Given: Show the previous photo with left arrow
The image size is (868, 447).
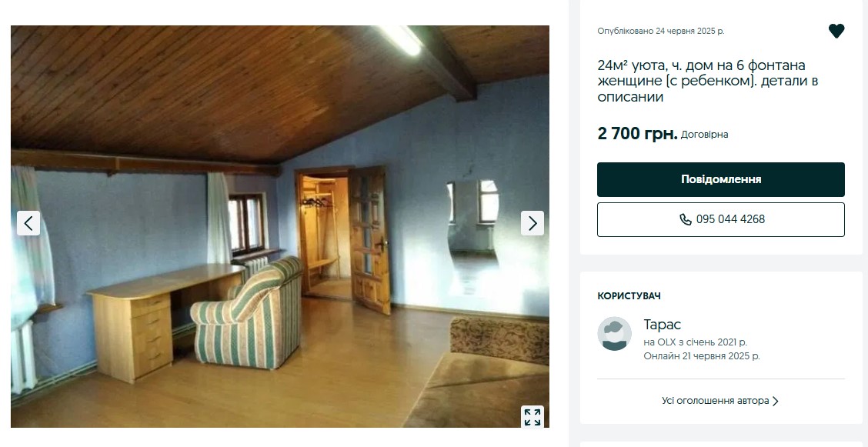Looking at the screenshot, I should point(28,223).
